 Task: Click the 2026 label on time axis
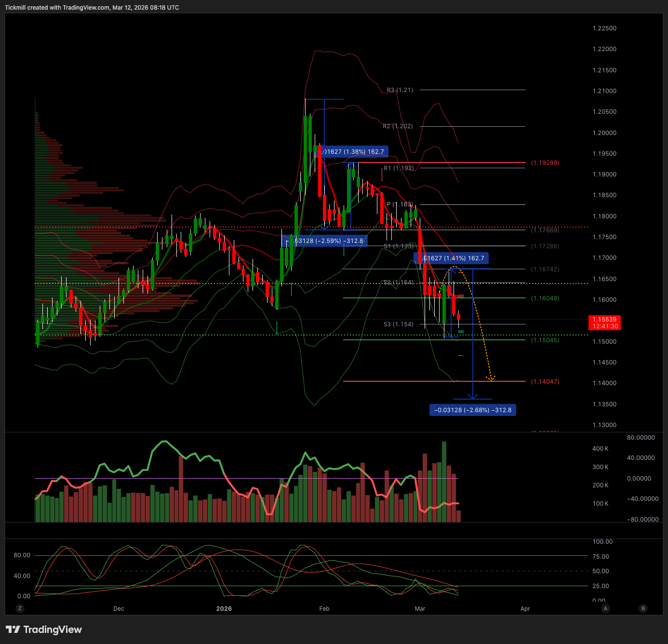coord(224,609)
